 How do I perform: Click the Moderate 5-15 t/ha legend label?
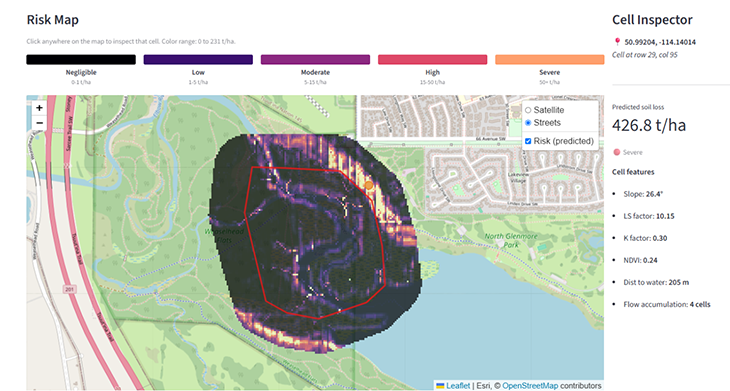pyautogui.click(x=315, y=77)
